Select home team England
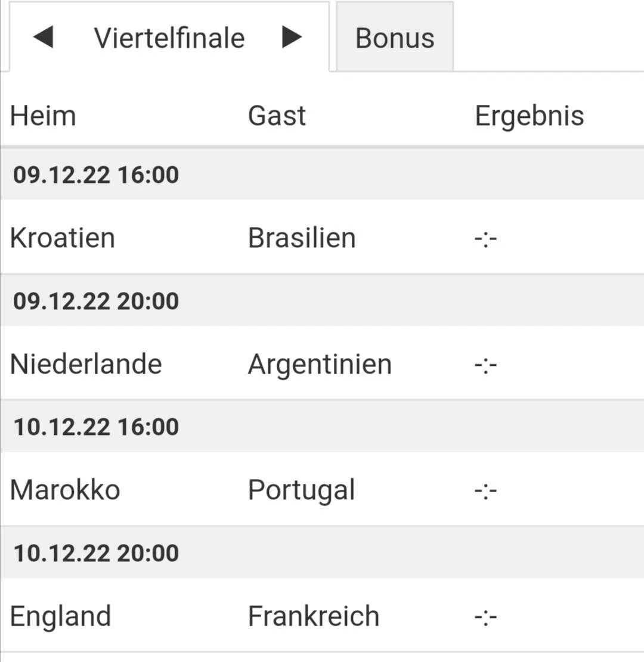 (61, 616)
